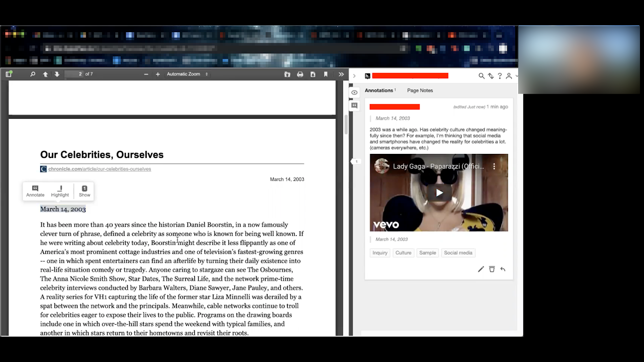This screenshot has height=362, width=644.
Task: Click the highlighted 'March 14, 2003' text
Action: pos(63,209)
